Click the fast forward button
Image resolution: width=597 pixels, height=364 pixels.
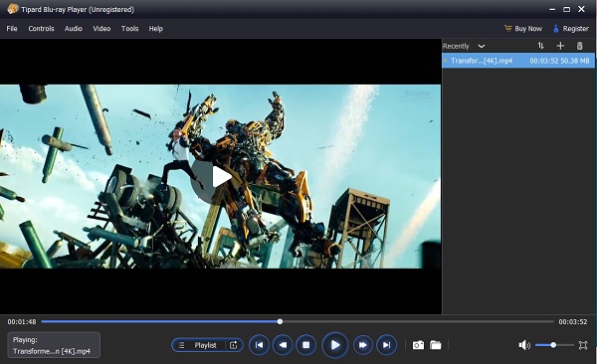[363, 345]
